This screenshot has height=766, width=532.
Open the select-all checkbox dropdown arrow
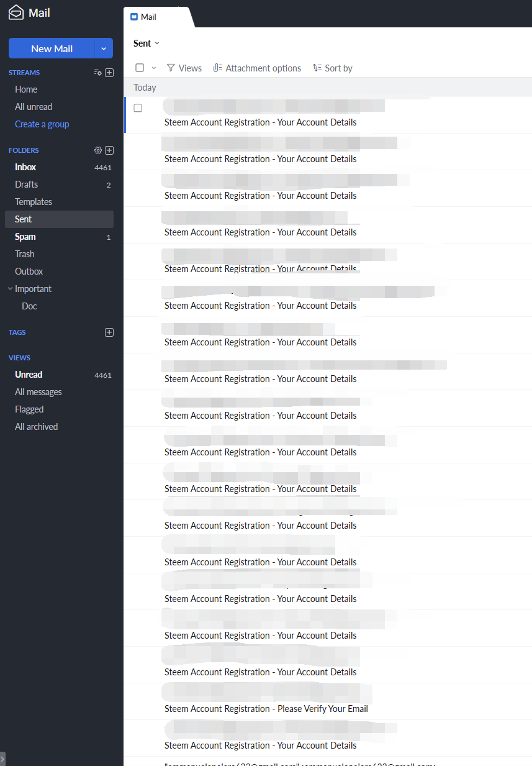154,68
